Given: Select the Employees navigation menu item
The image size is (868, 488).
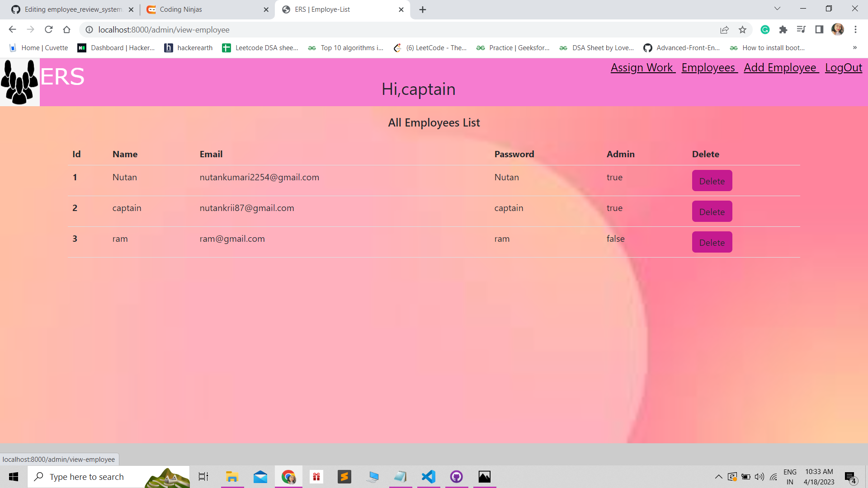Looking at the screenshot, I should tap(709, 68).
